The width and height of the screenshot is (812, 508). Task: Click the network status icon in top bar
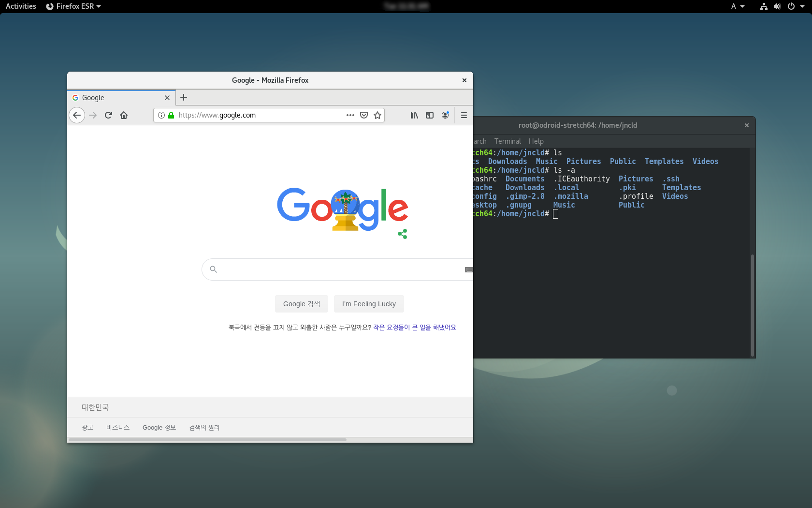coord(764,6)
